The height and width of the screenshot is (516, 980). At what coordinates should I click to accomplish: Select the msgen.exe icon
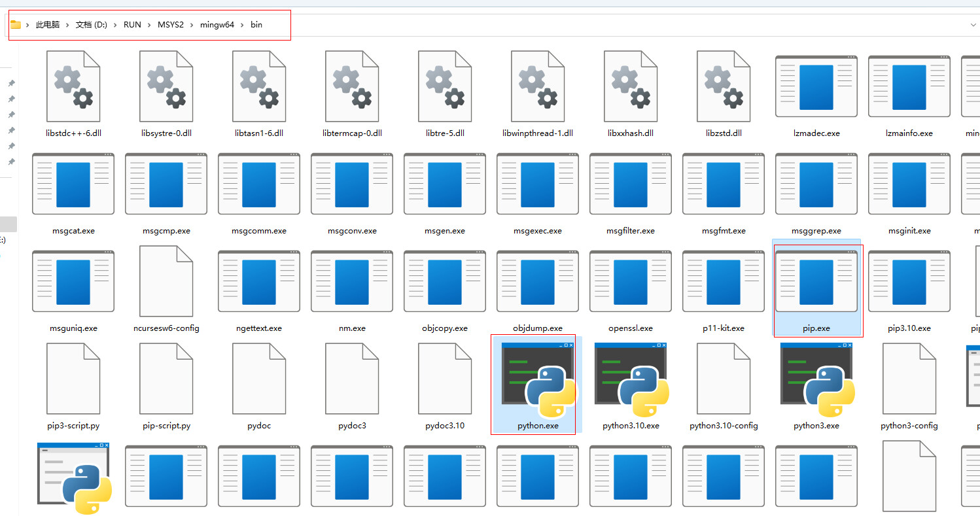click(x=445, y=184)
